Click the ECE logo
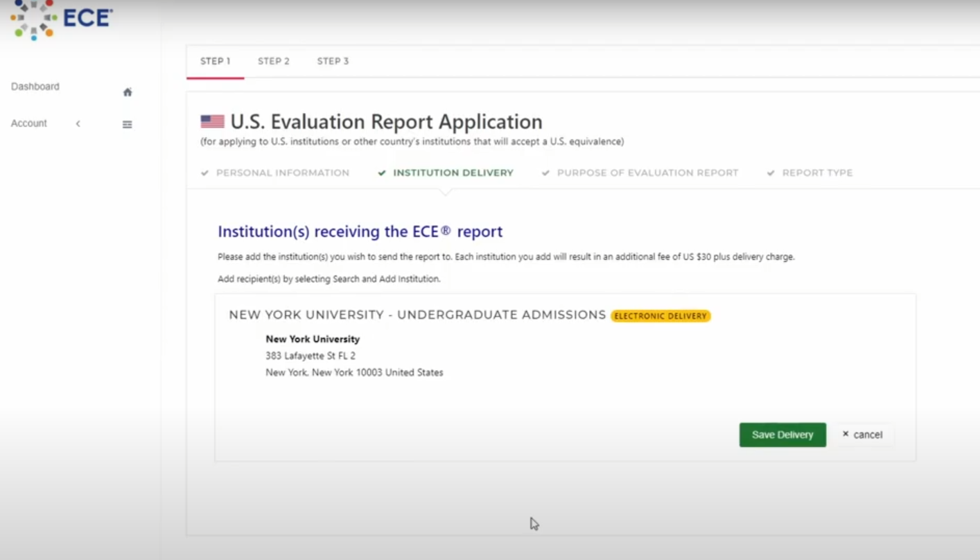Image resolution: width=980 pixels, height=560 pixels. tap(61, 19)
